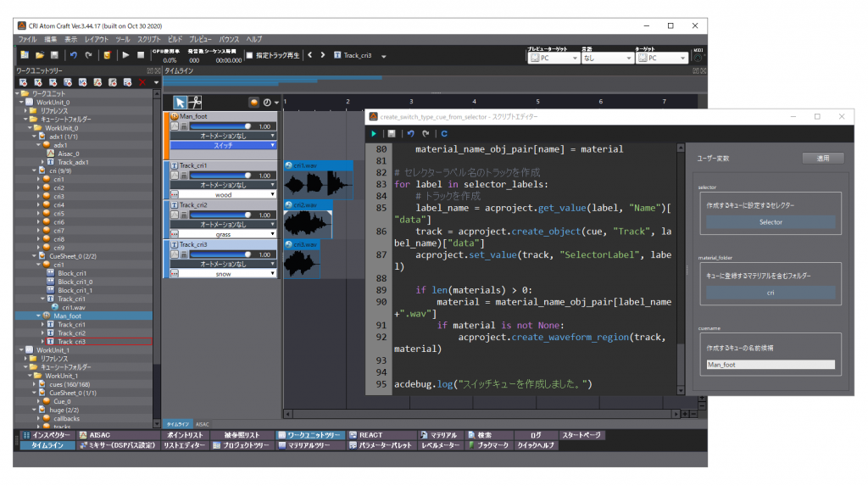Click the open folder icon in main toolbar

39,56
